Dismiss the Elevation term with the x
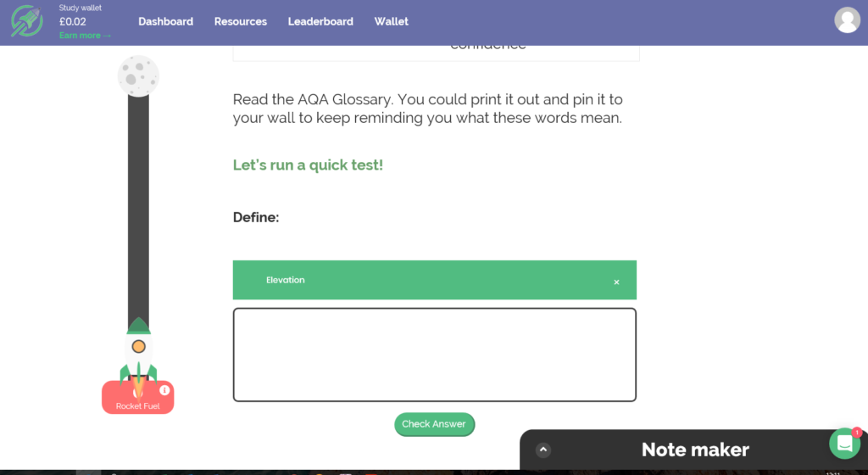The width and height of the screenshot is (868, 475). [616, 282]
